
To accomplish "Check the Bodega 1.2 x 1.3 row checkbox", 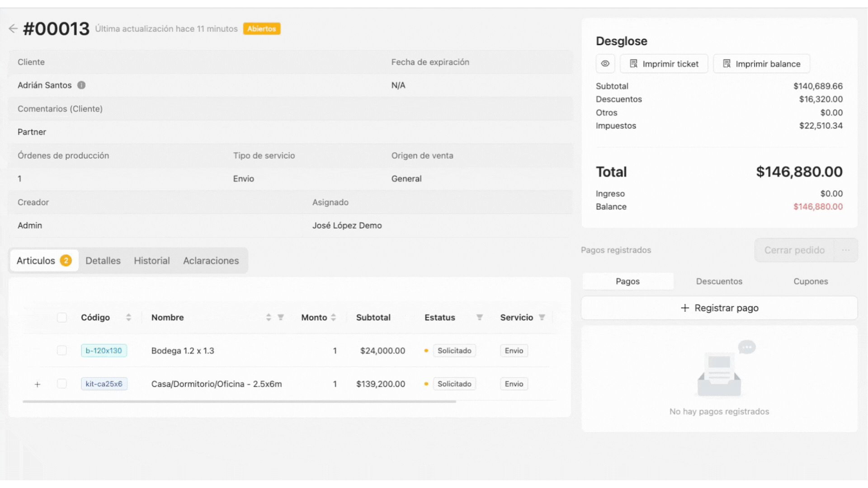I will [62, 351].
